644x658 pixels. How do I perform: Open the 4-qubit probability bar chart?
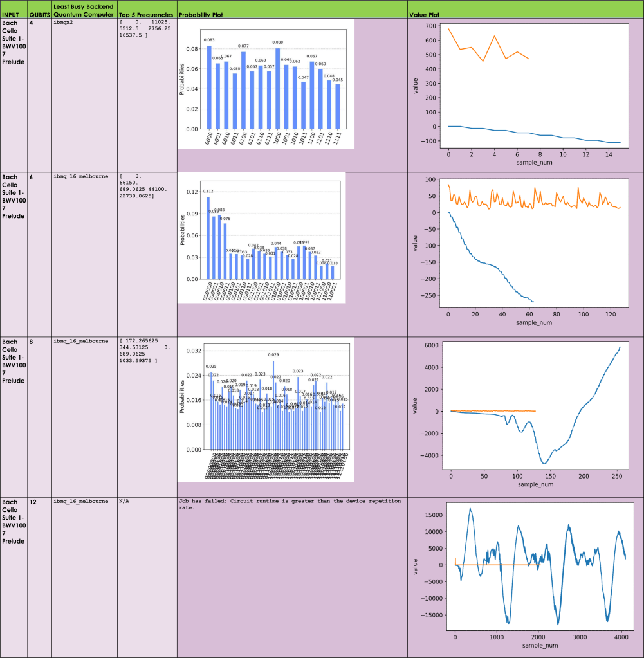pyautogui.click(x=266, y=84)
